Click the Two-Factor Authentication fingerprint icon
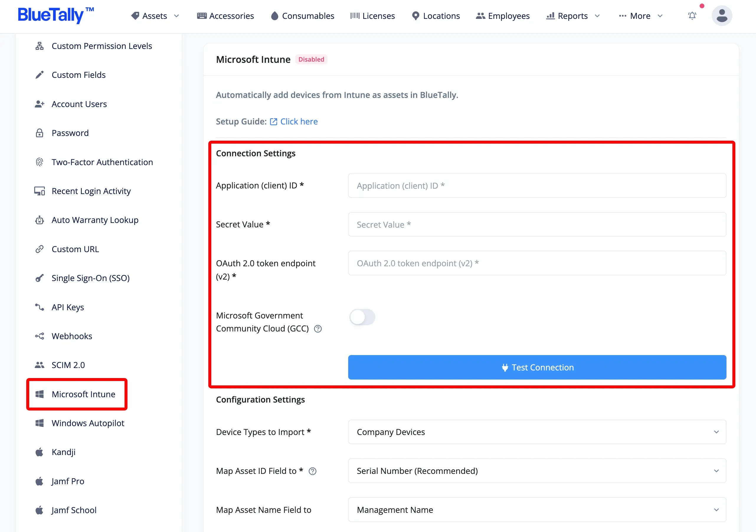This screenshot has height=532, width=756. tap(40, 162)
